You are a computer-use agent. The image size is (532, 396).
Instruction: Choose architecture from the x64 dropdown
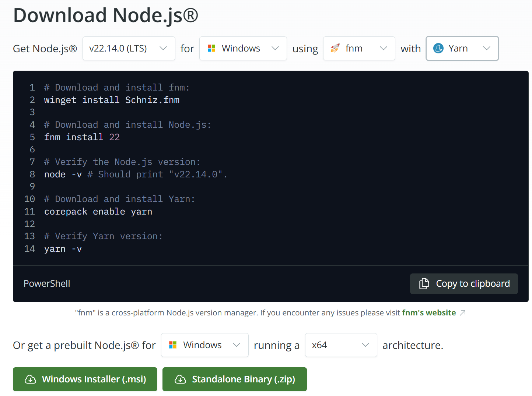[x=341, y=345]
